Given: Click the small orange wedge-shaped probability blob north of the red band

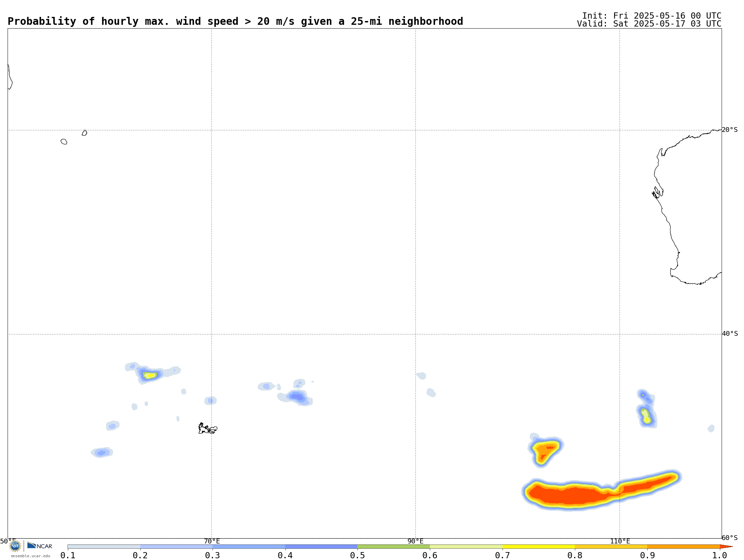Looking at the screenshot, I should [x=545, y=451].
